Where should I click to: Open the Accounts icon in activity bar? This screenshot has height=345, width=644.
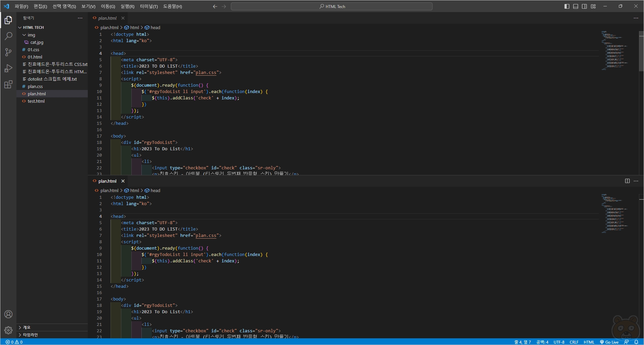pos(8,314)
